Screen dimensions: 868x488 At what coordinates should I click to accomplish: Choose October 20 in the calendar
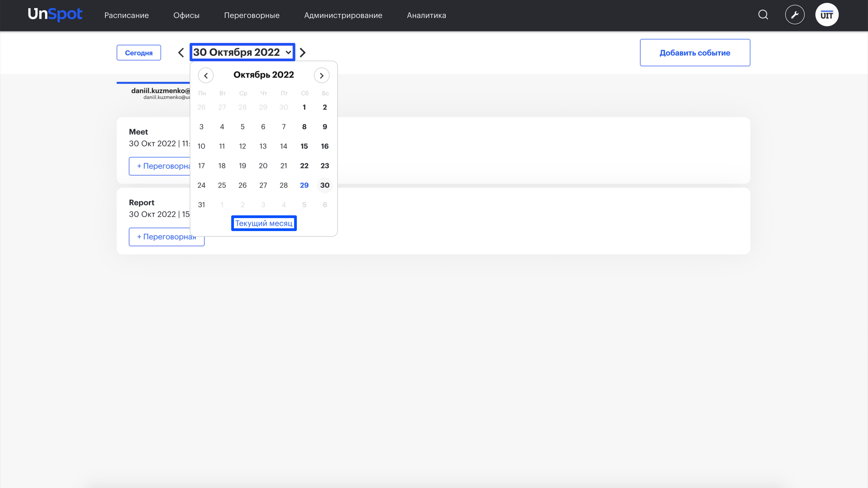click(263, 166)
